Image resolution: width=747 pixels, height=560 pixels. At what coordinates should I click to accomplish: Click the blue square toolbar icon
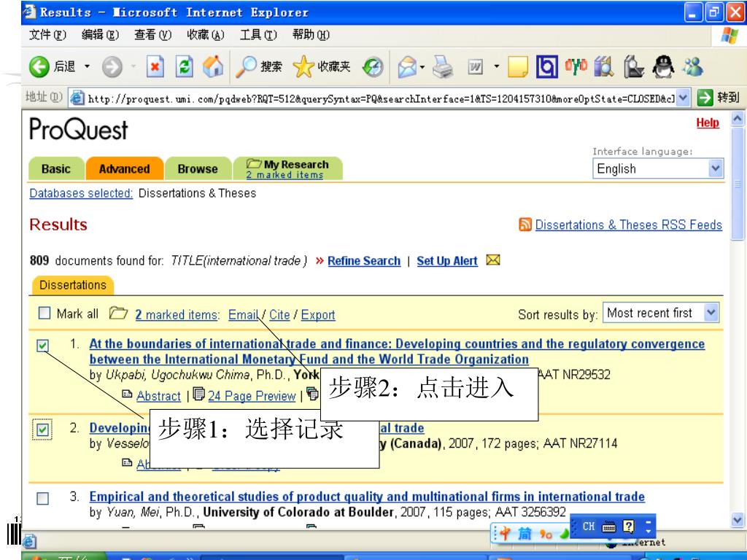(547, 66)
